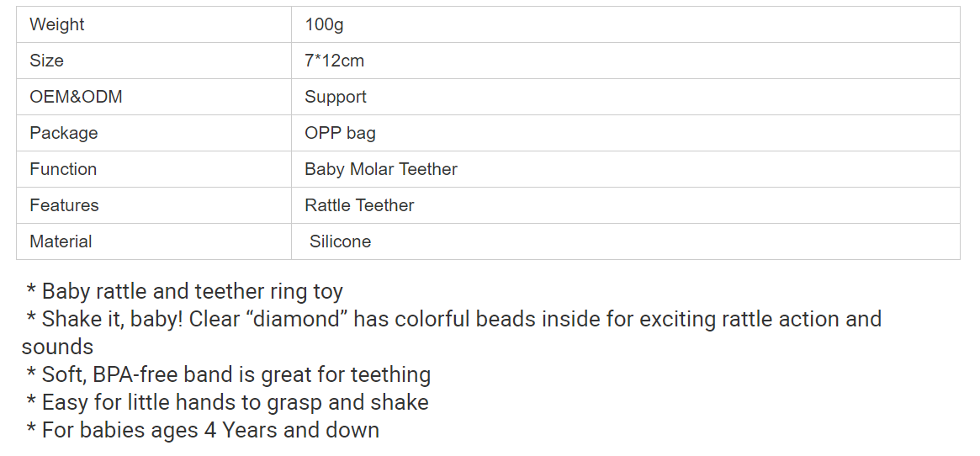This screenshot has height=456, width=980.
Task: Click the 'Baby rattle and teether ring toy' line
Action: (184, 292)
